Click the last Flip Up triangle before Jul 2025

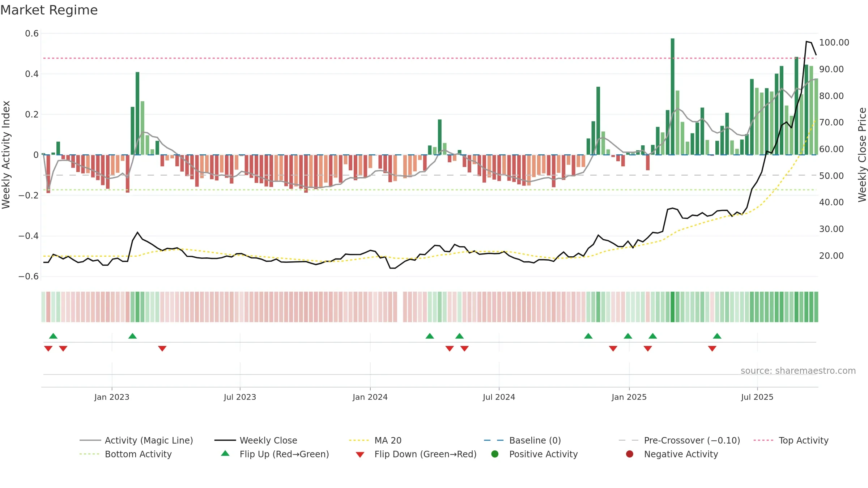717,336
